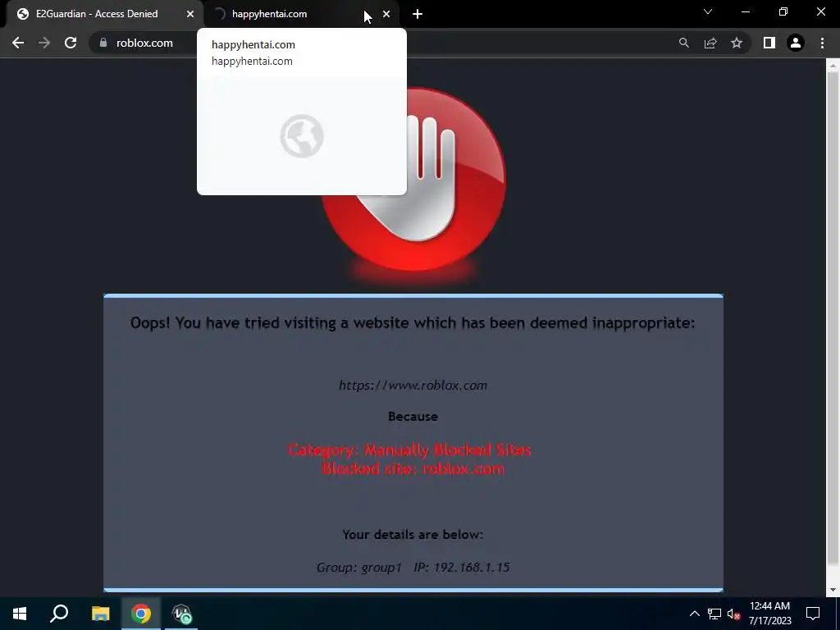Image resolution: width=840 pixels, height=630 pixels.
Task: Open Windows taskbar search
Action: [x=59, y=614]
